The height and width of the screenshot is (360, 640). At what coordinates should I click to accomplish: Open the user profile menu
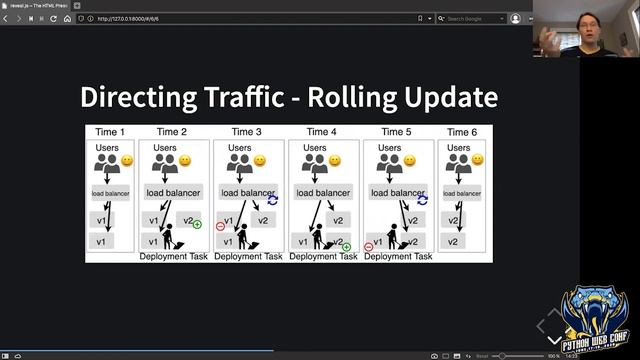pos(515,18)
